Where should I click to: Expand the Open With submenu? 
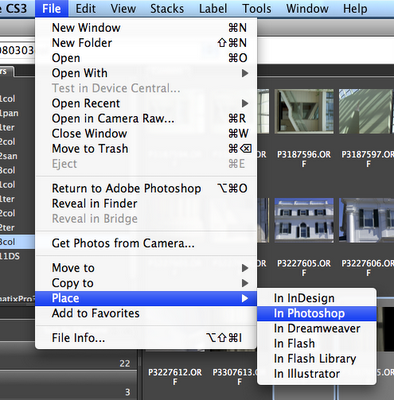(x=146, y=73)
